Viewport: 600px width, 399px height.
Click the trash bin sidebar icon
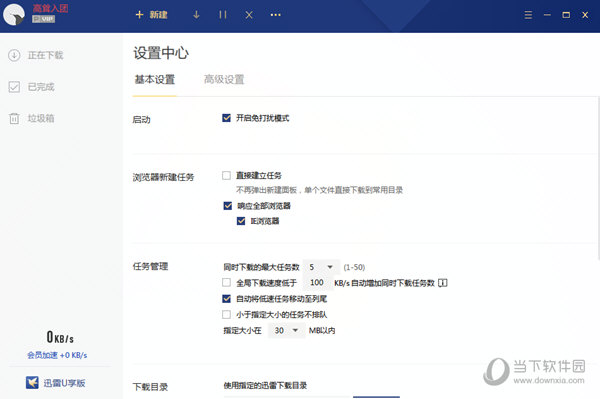coord(14,118)
